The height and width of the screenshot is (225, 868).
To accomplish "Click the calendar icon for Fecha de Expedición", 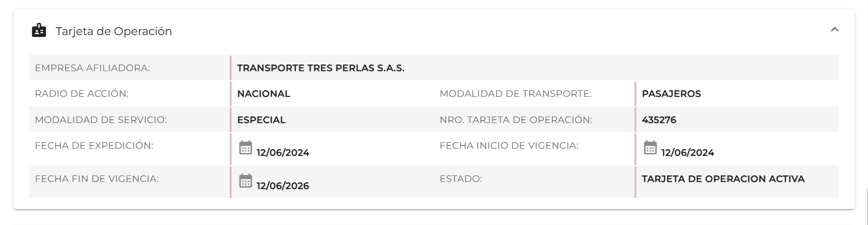I will click(x=246, y=147).
